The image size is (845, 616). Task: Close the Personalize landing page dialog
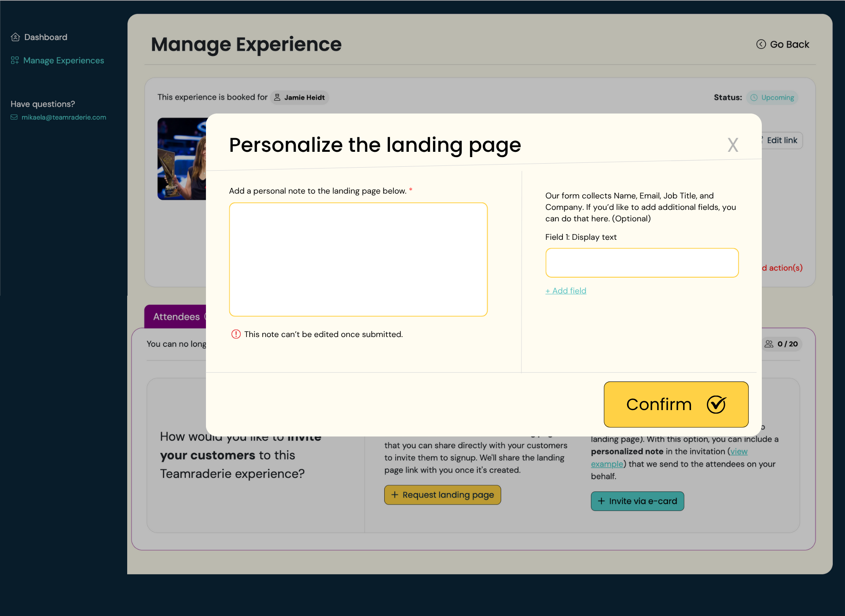[x=732, y=145]
